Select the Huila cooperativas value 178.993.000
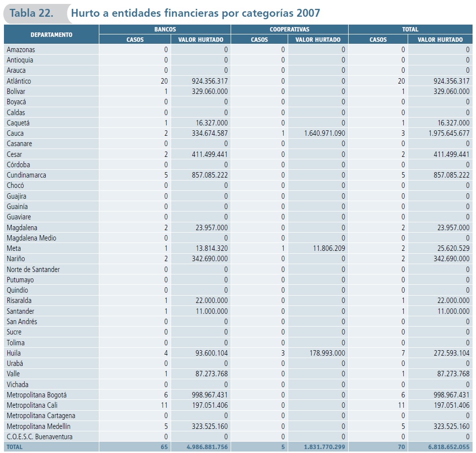Image resolution: width=476 pixels, height=453 pixels. [x=322, y=353]
